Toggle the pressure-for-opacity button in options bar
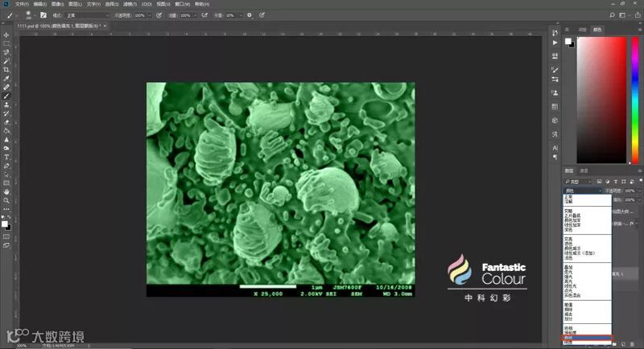 coord(158,15)
